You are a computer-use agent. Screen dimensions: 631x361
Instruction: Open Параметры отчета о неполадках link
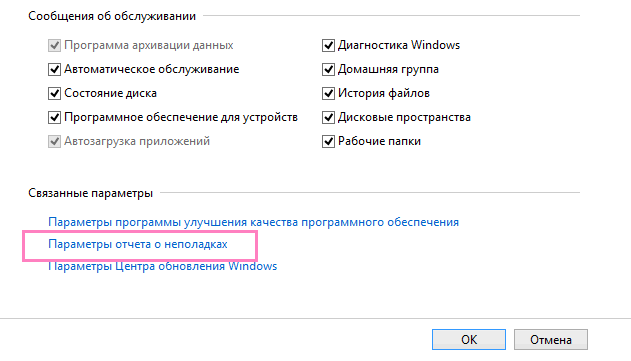pos(138,244)
